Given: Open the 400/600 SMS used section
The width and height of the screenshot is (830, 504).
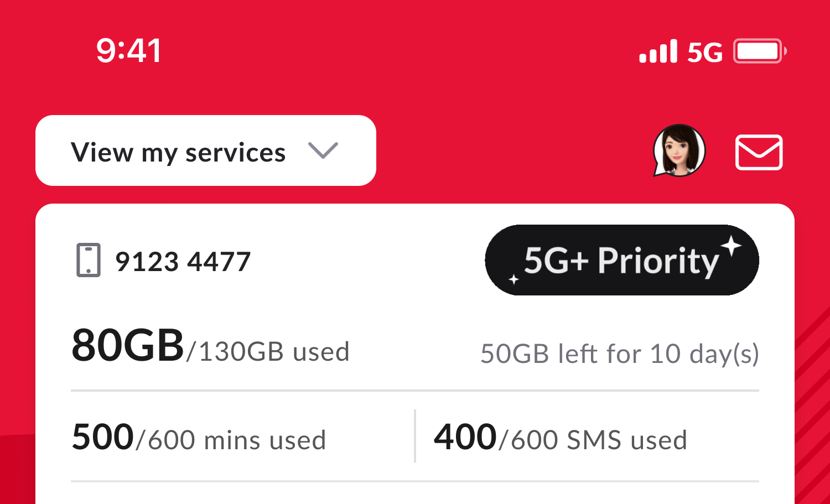Looking at the screenshot, I should point(561,438).
